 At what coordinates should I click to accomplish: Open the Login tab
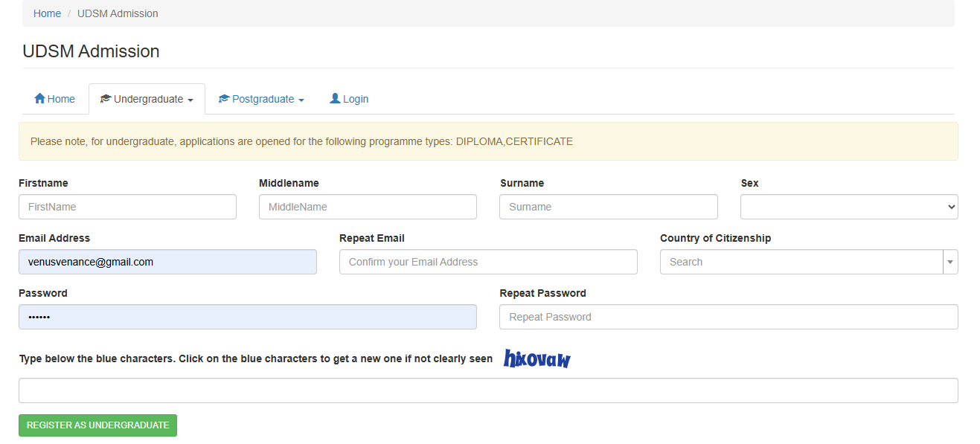(349, 99)
